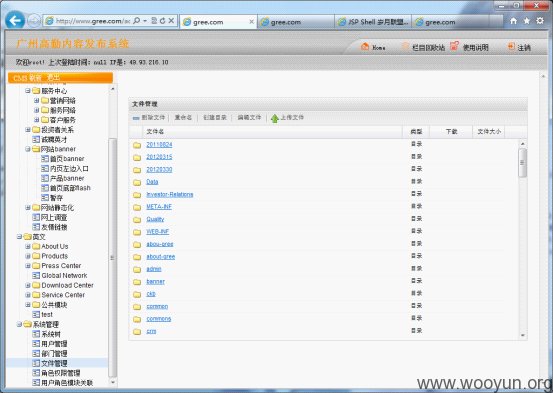The image size is (553, 393).
Task: Select 文件管理 in the system tree
Action: [x=54, y=363]
